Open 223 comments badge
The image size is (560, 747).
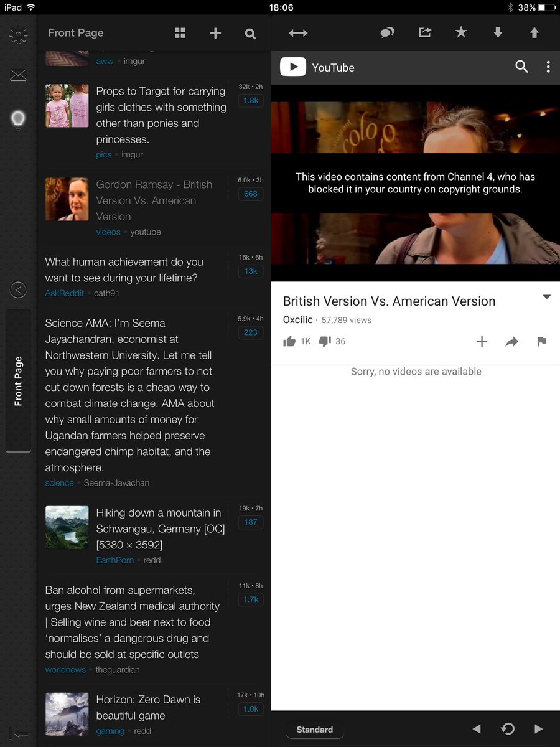(x=251, y=332)
